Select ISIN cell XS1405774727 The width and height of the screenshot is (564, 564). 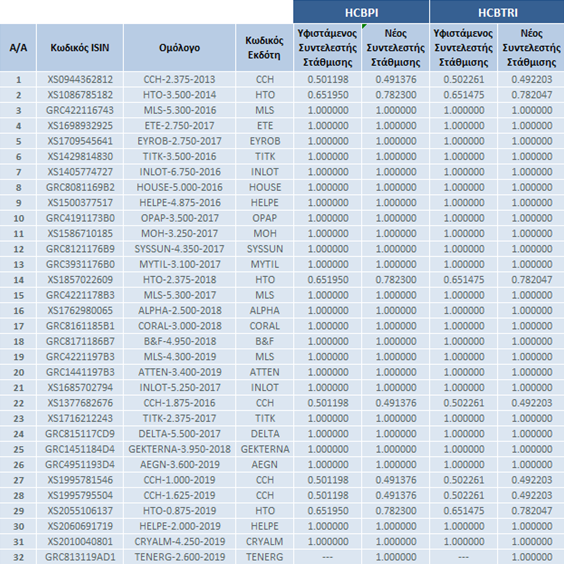(80, 172)
